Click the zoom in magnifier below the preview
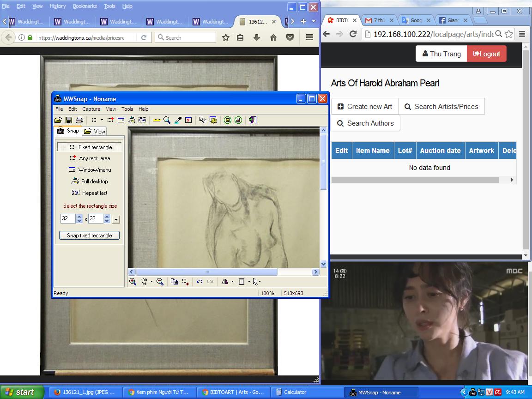Image resolution: width=532 pixels, height=399 pixels. pos(133,282)
